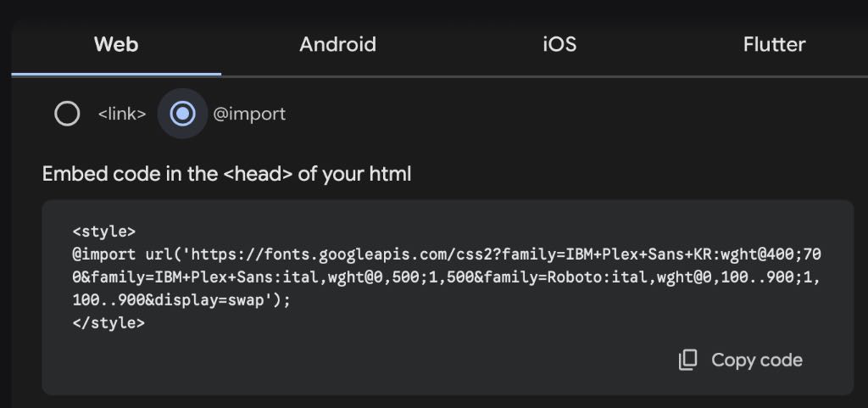Viewport: 868px width, 408px height.
Task: Click the 'Embed code in the <head>' heading
Action: coord(226,175)
